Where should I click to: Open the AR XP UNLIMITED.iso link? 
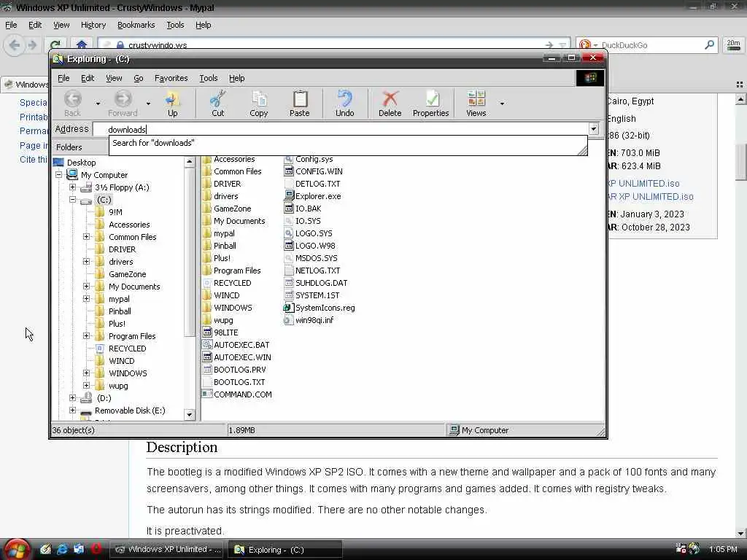[651, 197]
